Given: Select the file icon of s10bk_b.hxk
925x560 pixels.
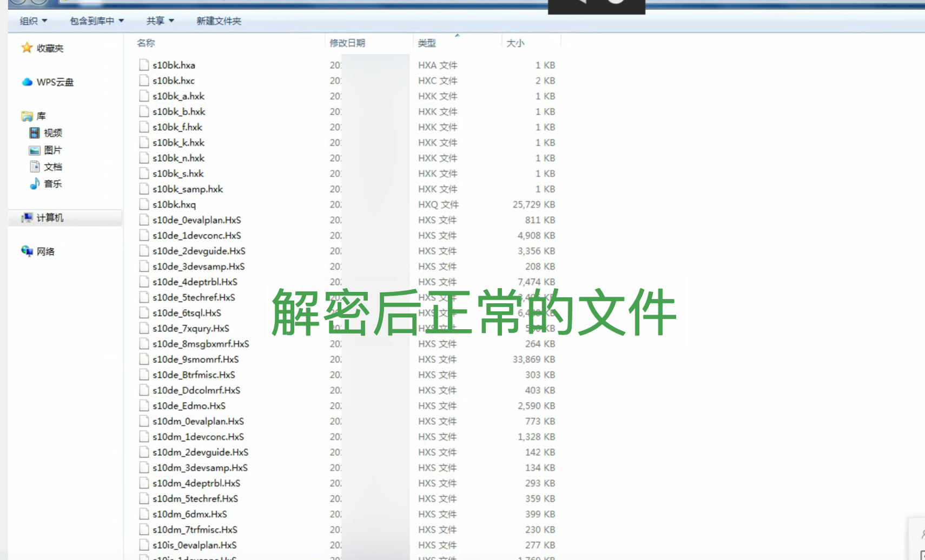Looking at the screenshot, I should click(x=144, y=111).
